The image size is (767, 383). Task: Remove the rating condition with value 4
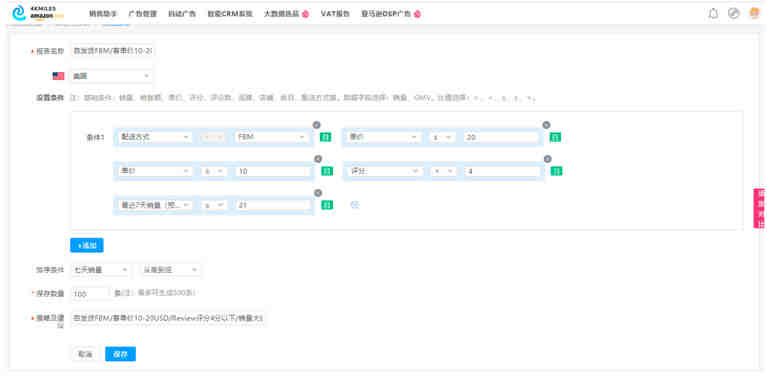tap(547, 159)
